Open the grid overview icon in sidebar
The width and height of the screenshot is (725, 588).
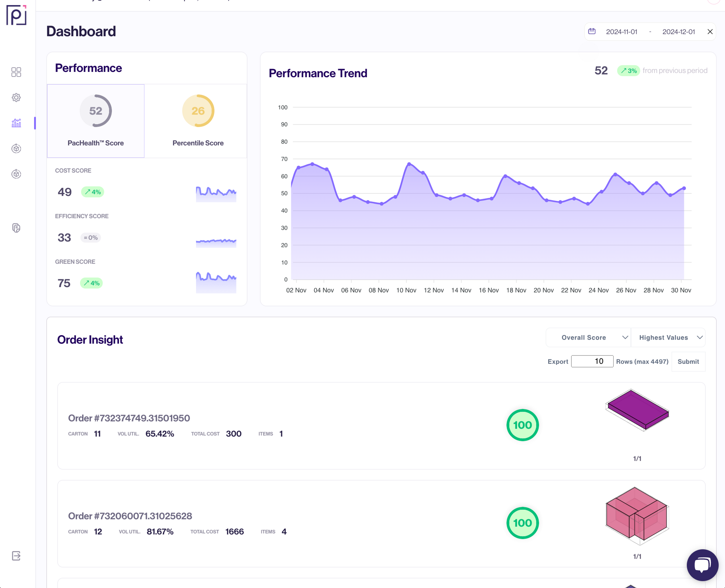(x=16, y=72)
